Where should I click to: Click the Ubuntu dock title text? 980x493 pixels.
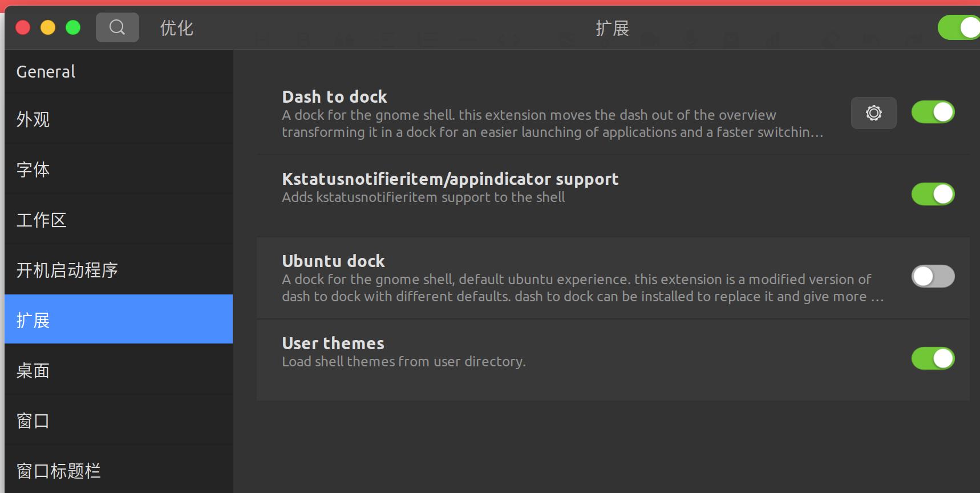333,261
